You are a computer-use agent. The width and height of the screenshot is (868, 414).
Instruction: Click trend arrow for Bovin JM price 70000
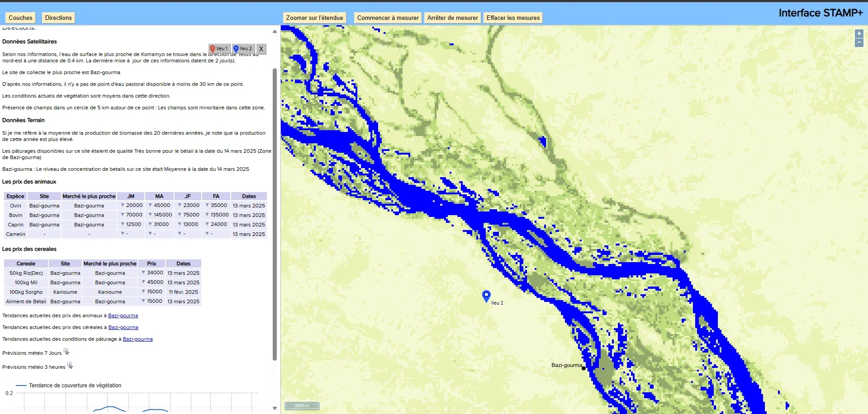[123, 215]
